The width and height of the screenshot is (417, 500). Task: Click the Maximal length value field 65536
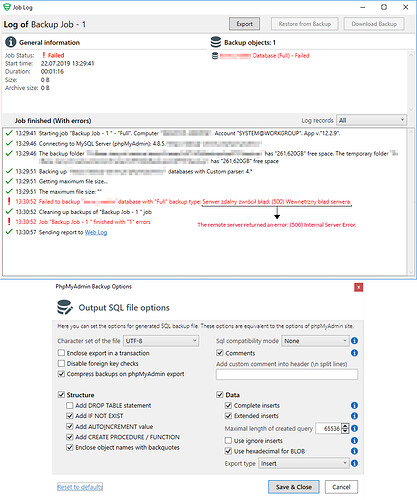pos(329,428)
